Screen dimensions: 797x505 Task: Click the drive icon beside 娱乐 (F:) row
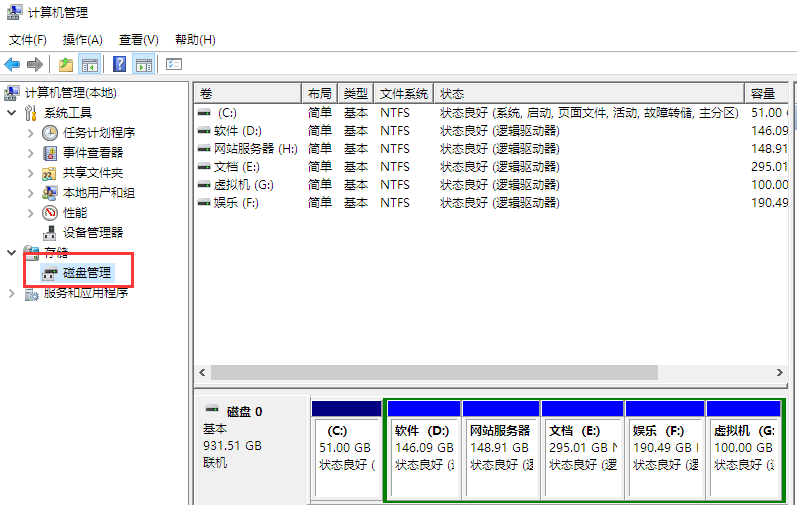[204, 203]
